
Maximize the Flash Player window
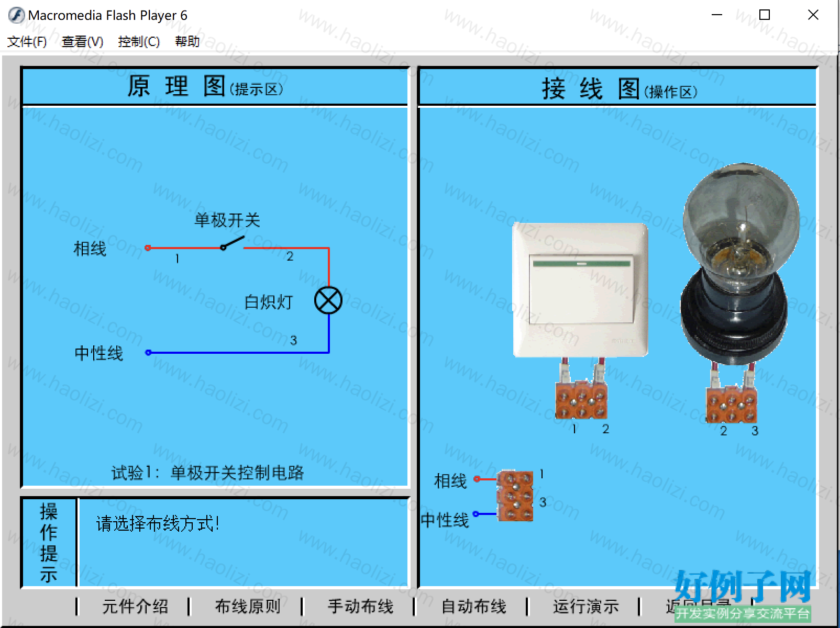(x=765, y=15)
